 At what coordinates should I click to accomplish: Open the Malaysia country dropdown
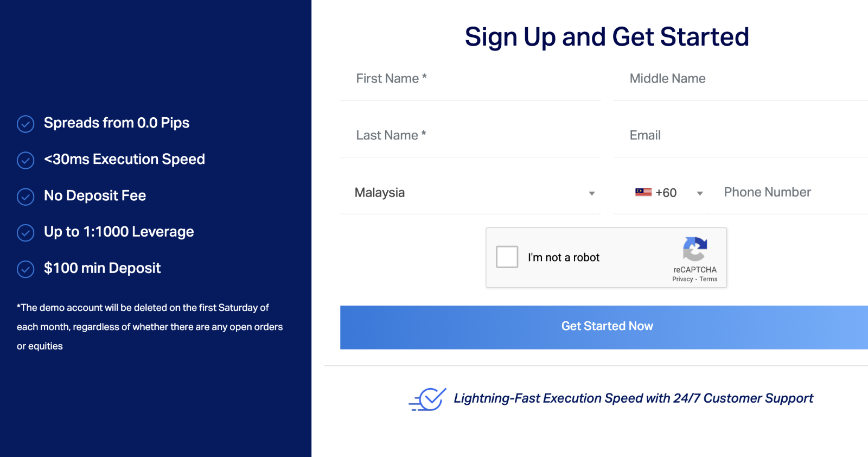(x=470, y=193)
